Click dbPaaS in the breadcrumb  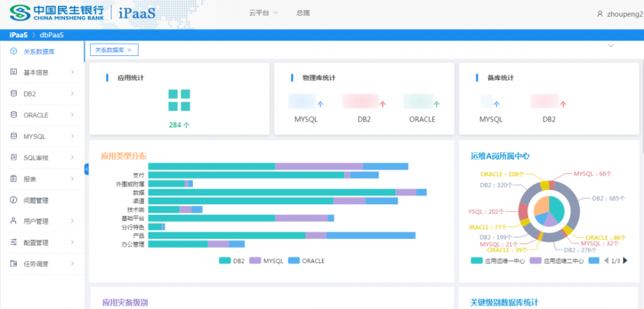52,35
